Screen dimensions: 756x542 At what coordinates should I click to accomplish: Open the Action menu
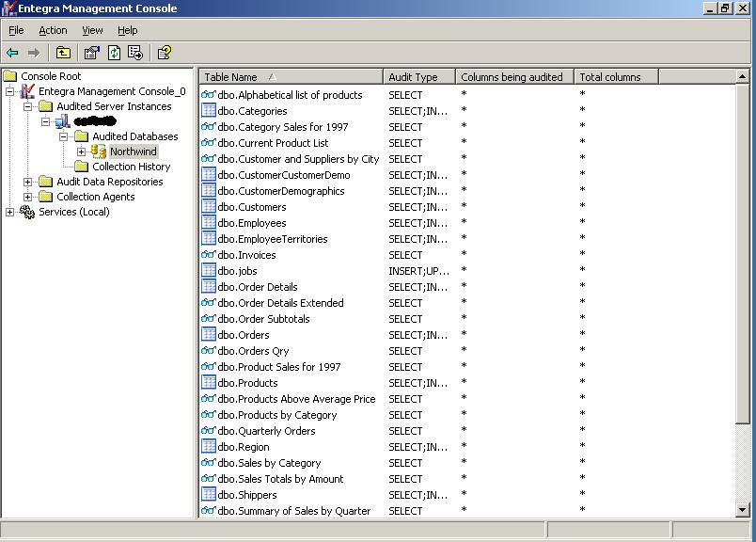pyautogui.click(x=52, y=29)
